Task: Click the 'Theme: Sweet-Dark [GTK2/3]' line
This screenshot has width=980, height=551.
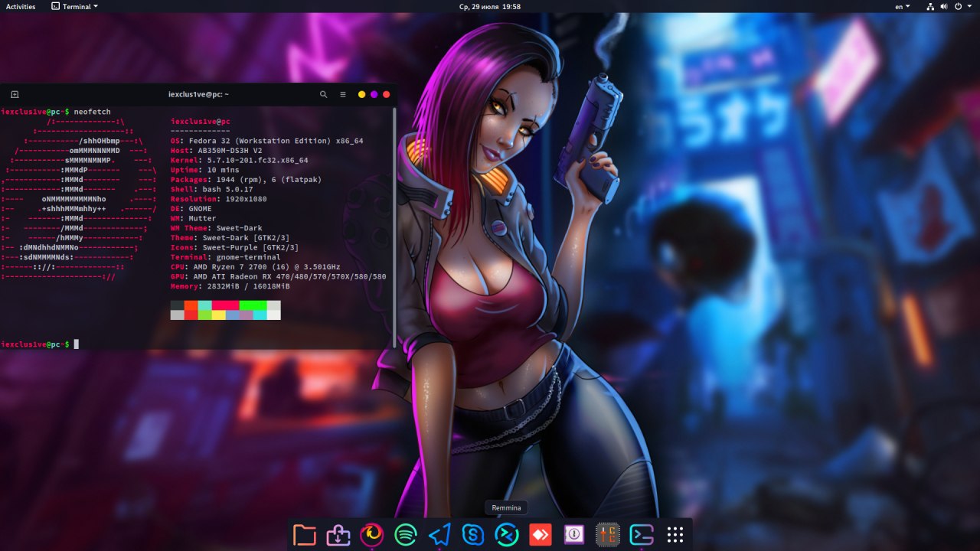Action: 230,238
